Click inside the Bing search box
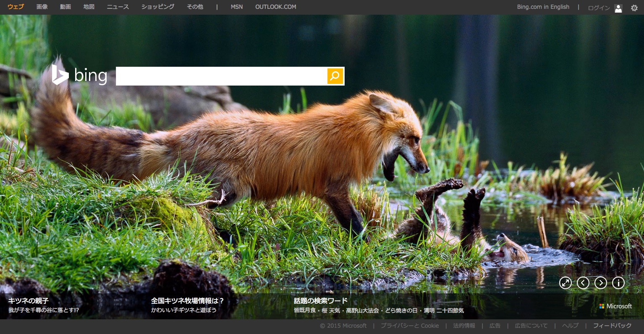Image resolution: width=644 pixels, height=334 pixels. pyautogui.click(x=221, y=76)
